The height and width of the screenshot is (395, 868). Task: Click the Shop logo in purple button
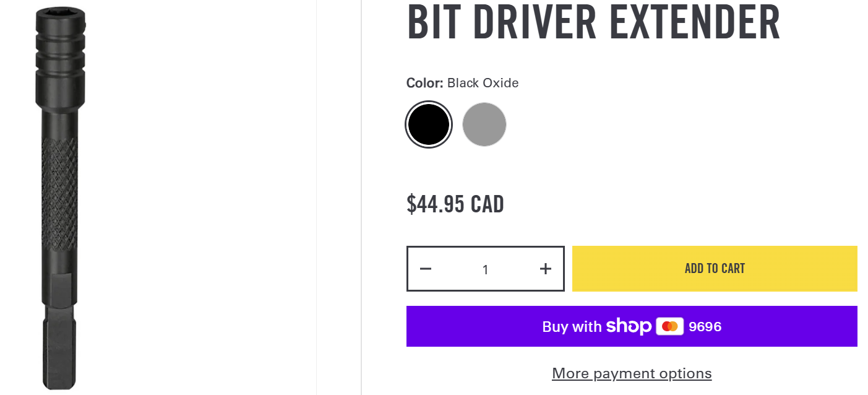(x=629, y=326)
